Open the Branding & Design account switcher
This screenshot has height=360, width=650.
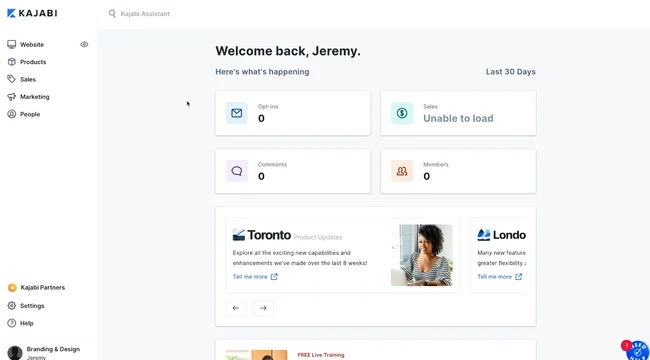tap(49, 351)
